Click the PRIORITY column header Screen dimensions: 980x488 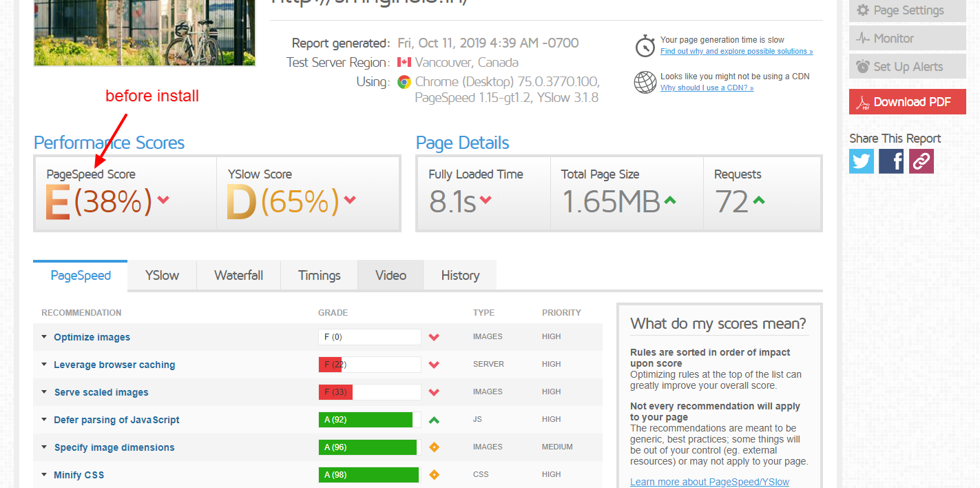coord(561,313)
